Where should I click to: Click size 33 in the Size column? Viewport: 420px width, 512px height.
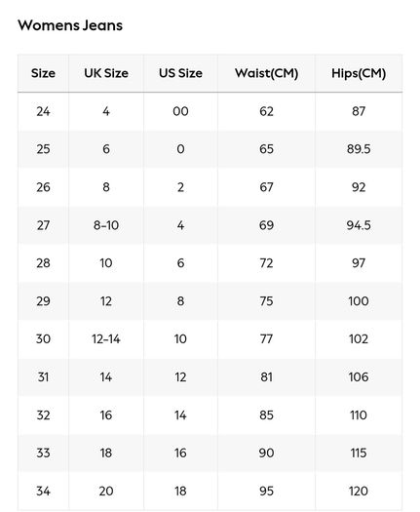43,453
